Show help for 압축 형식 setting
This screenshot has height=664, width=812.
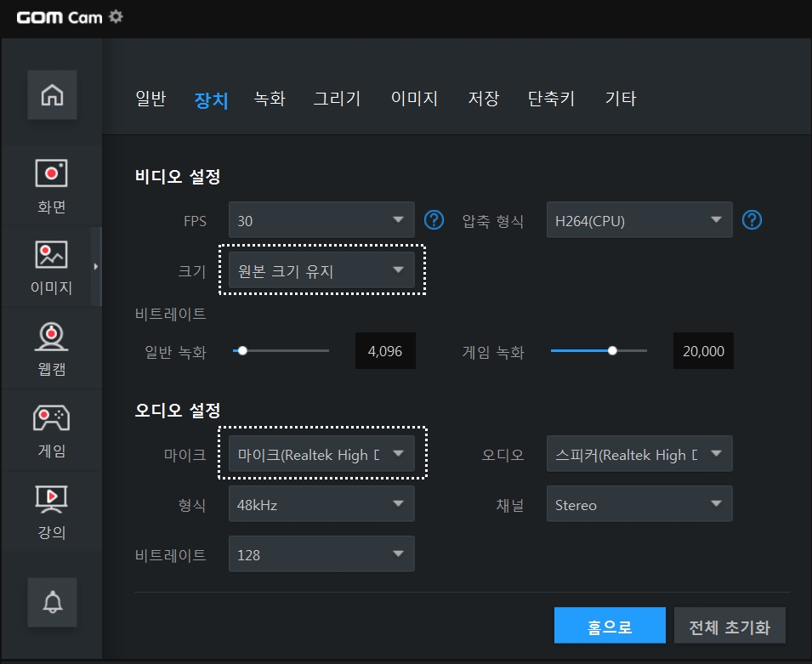pos(752,220)
